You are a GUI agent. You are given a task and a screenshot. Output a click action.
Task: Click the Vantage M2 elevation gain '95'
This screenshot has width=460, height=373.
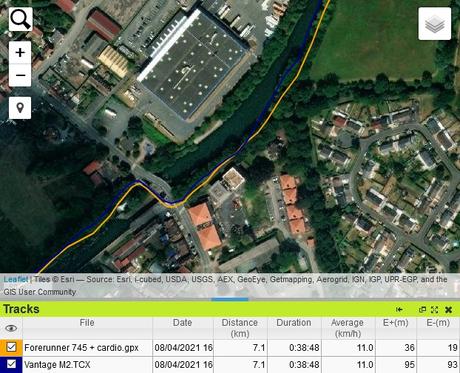409,365
